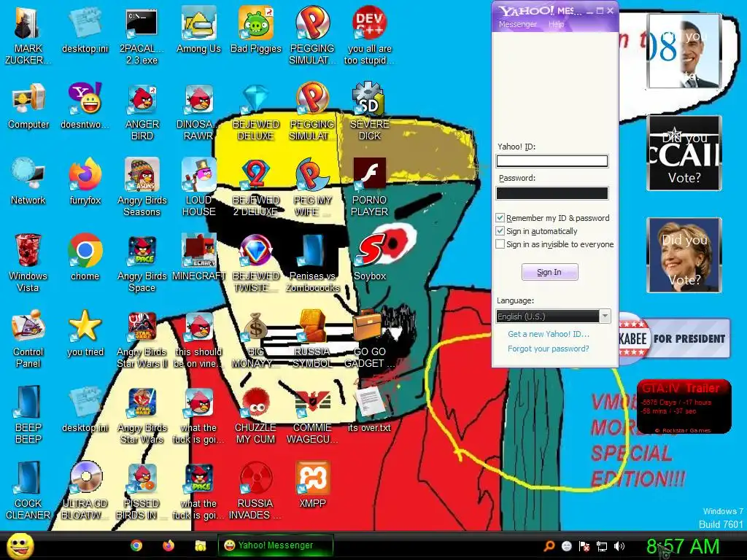Viewport: 747px width, 560px height.
Task: Select the Yahoo! Messenger taskbar button
Action: pyautogui.click(x=275, y=545)
